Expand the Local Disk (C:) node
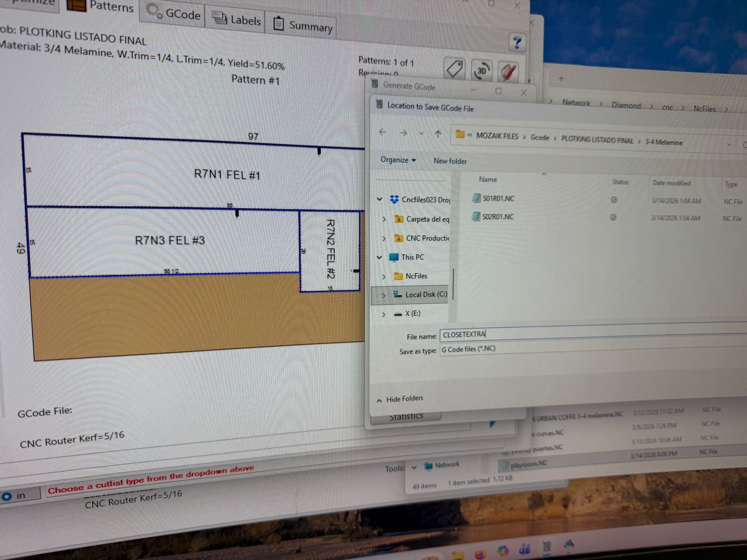This screenshot has width=747, height=560. 383,295
